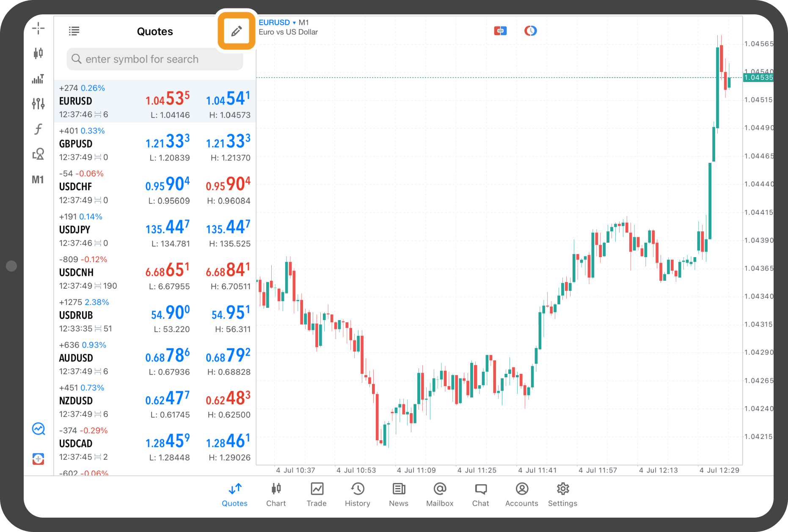The width and height of the screenshot is (788, 532).
Task: Select the GBPUSD quote row
Action: point(155,144)
